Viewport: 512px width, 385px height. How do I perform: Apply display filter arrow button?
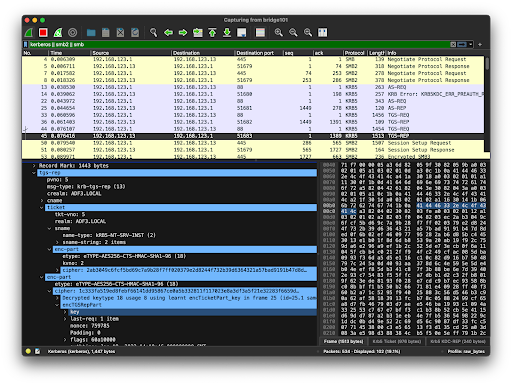tap(462, 44)
